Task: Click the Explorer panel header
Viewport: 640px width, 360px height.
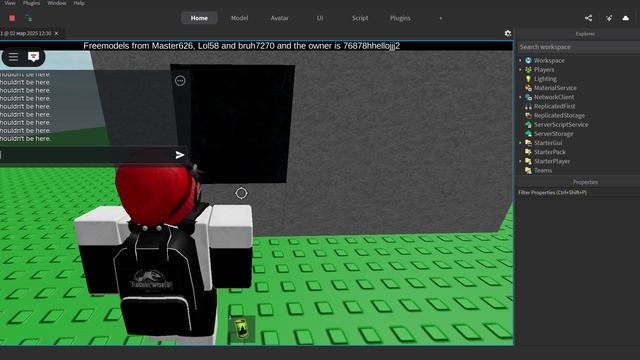Action: [x=585, y=34]
